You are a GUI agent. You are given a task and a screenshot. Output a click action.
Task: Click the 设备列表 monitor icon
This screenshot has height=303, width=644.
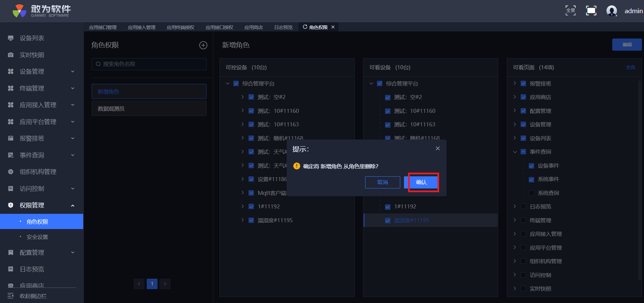(11, 38)
